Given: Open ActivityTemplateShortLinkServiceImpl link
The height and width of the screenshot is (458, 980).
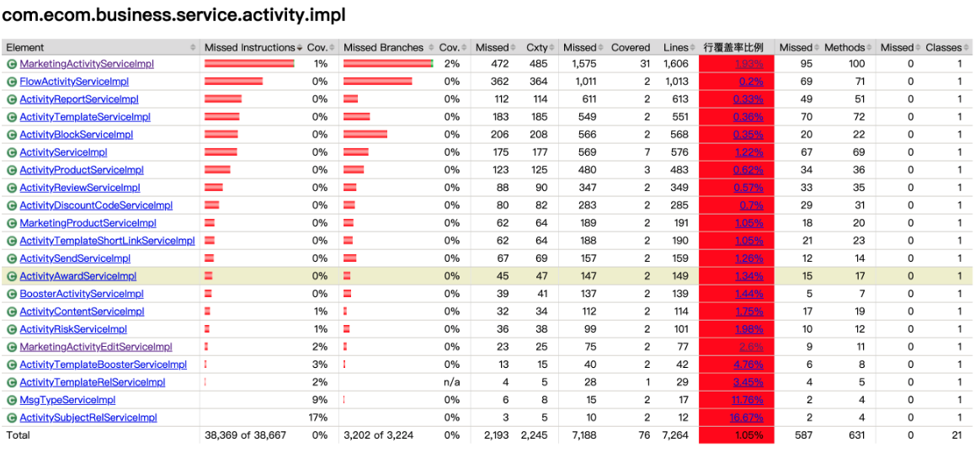Looking at the screenshot, I should click(108, 241).
